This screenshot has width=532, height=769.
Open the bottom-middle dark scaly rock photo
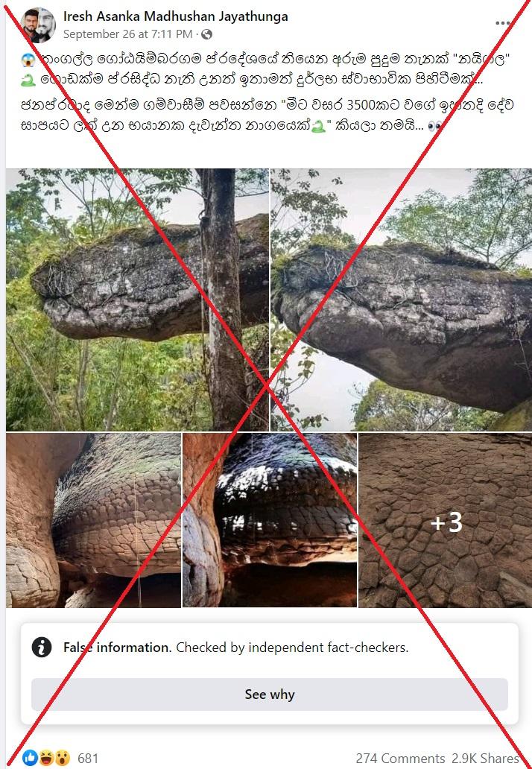point(270,520)
